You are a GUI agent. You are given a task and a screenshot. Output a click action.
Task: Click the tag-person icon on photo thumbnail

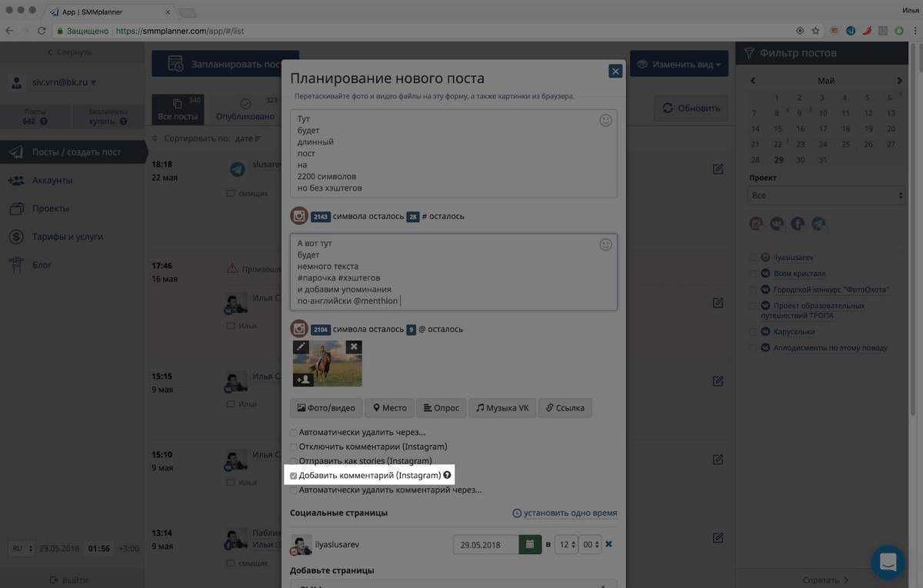303,380
